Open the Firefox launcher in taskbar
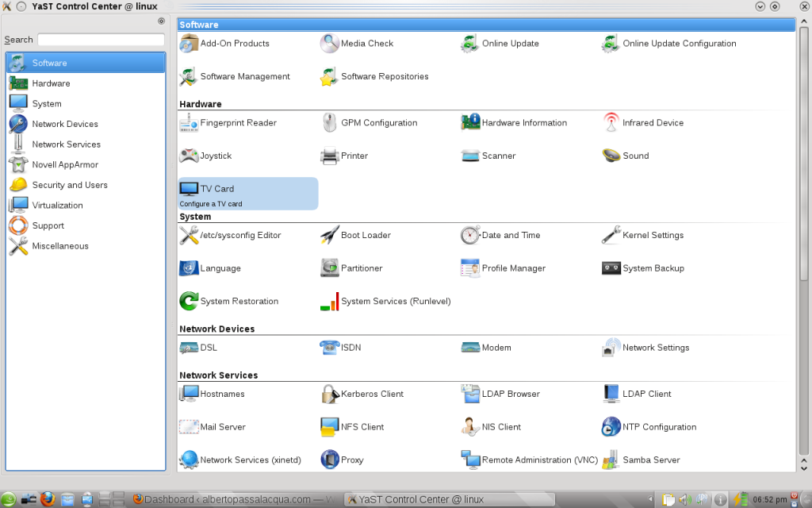The width and height of the screenshot is (812, 508). click(x=48, y=499)
